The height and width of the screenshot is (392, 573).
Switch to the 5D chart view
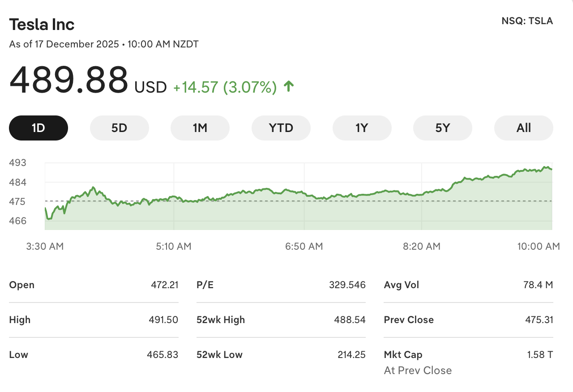(119, 128)
